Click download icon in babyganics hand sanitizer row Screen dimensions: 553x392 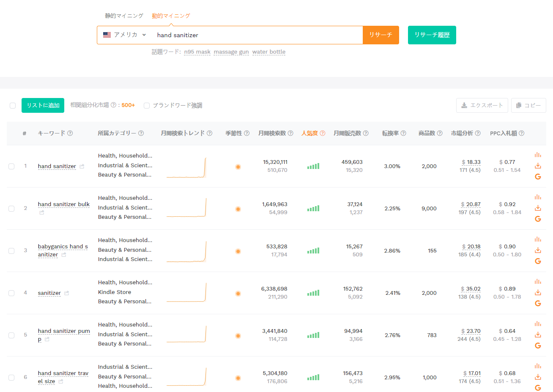[538, 250]
